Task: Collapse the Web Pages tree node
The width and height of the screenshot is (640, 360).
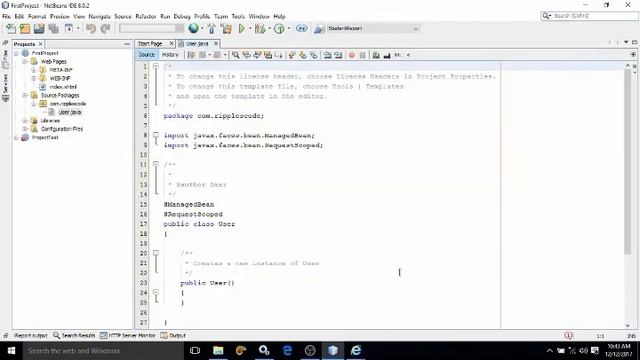Action: (x=25, y=62)
